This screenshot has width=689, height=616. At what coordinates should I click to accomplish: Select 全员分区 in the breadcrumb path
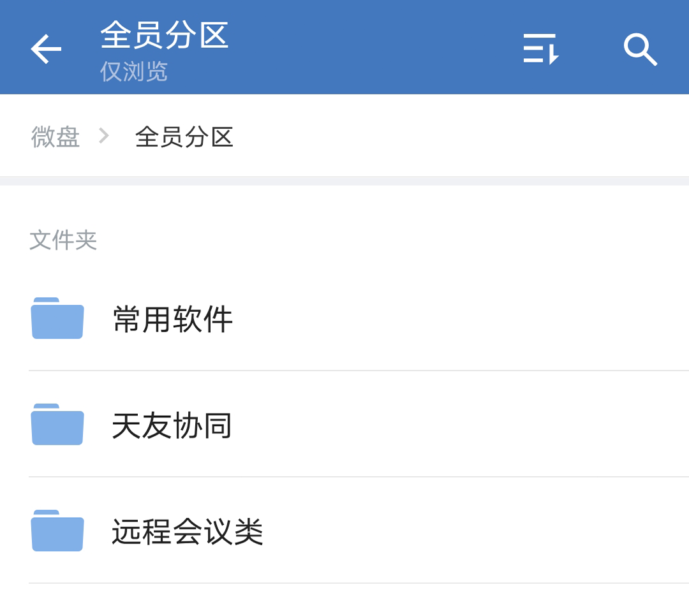[x=184, y=136]
